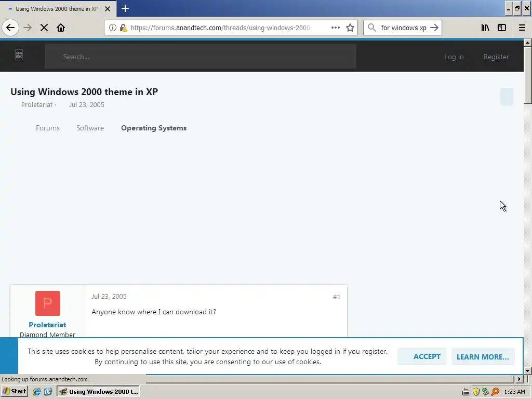Open the Firefox hamburger menu
The image size is (532, 399).
point(522,28)
